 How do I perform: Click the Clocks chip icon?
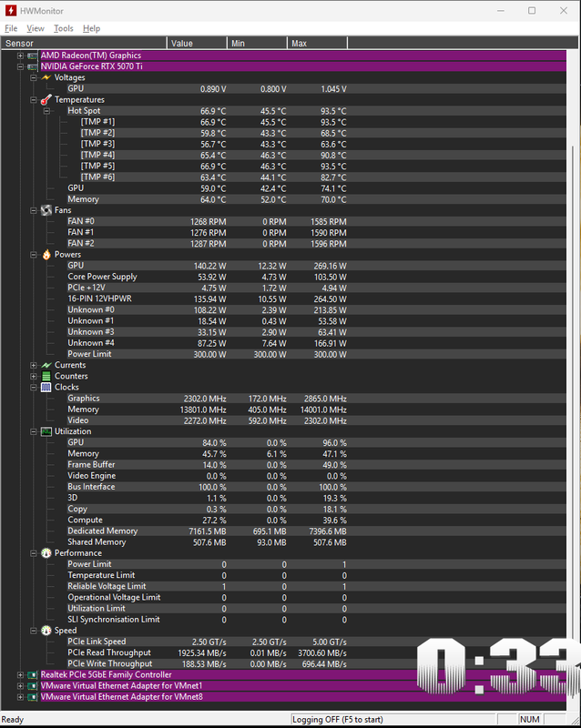(x=46, y=388)
